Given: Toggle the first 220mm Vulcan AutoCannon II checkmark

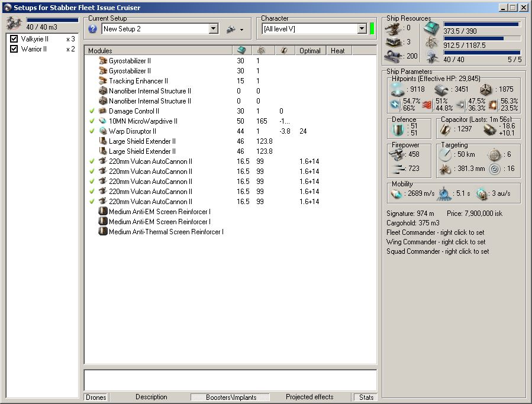Looking at the screenshot, I should [92, 161].
